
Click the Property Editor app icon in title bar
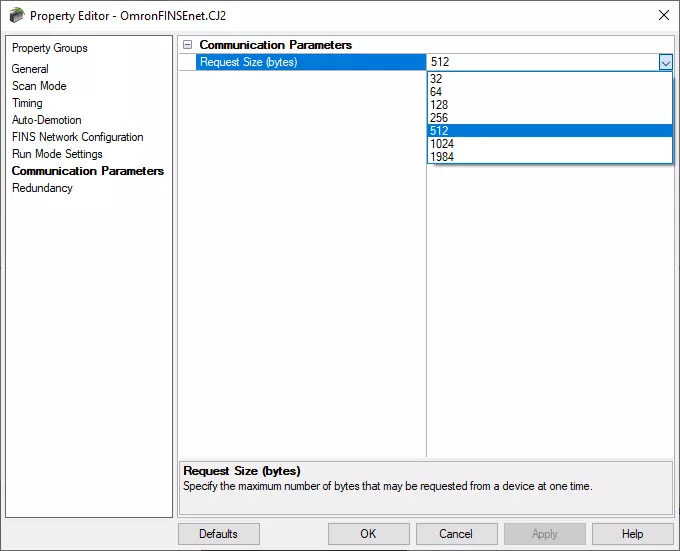(17, 16)
